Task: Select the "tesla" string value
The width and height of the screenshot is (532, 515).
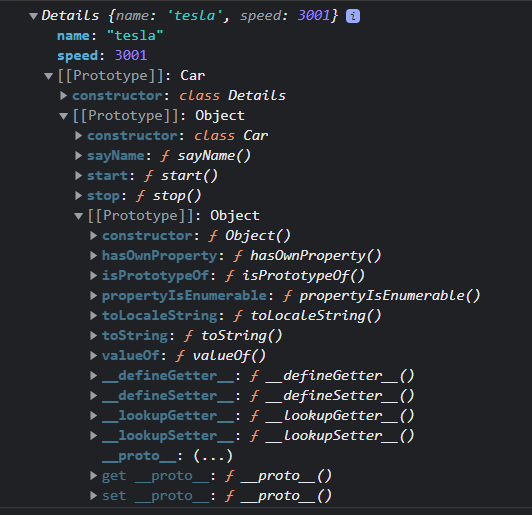Action: coord(135,36)
